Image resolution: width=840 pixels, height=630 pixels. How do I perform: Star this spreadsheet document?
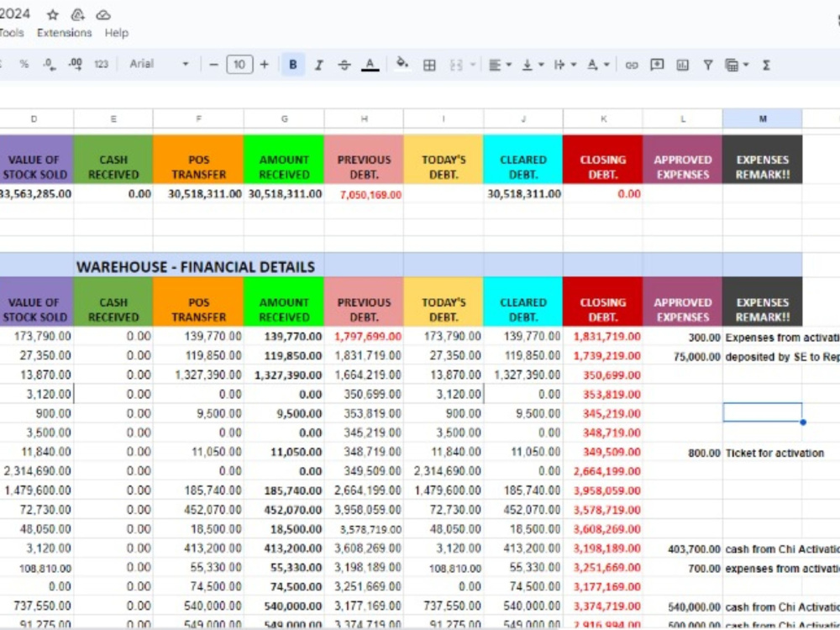[52, 14]
